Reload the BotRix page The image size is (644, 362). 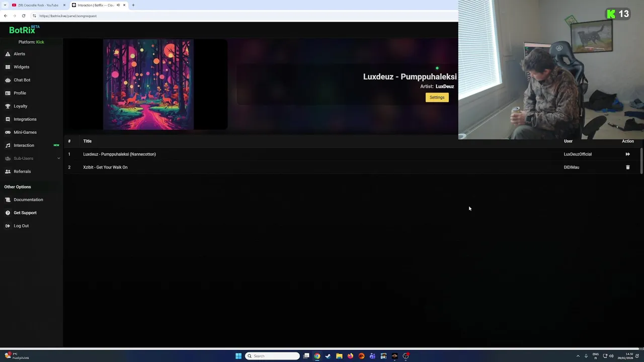click(x=24, y=16)
